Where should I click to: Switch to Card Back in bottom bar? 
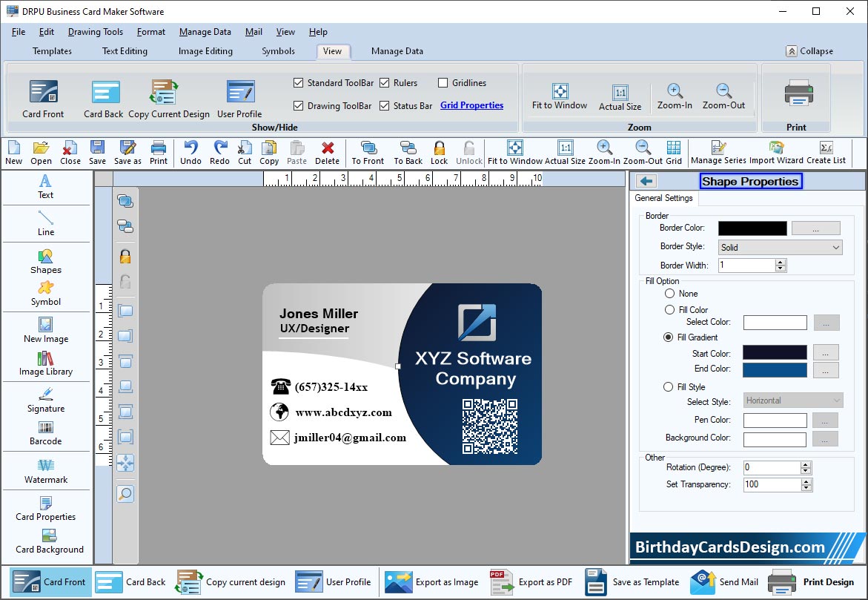[130, 581]
